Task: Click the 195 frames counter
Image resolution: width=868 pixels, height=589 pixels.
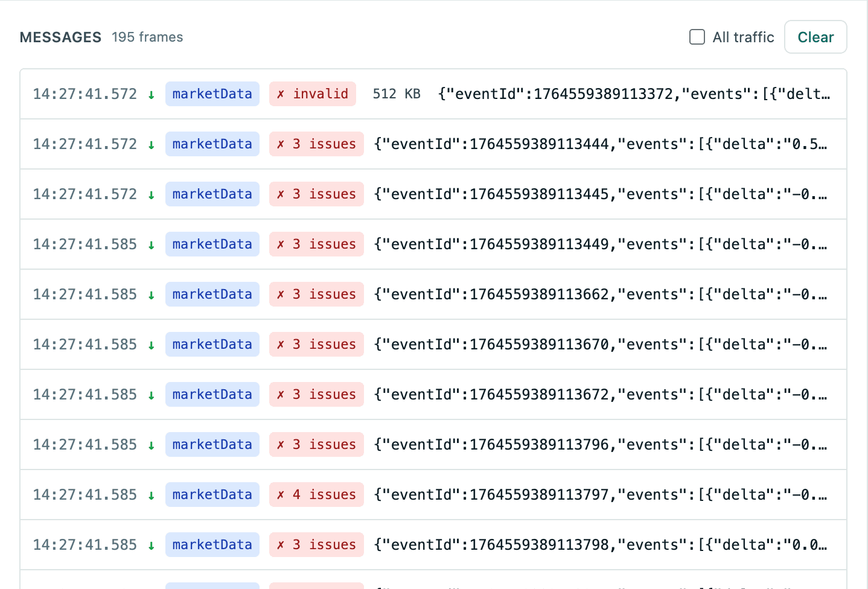Action: [x=147, y=37]
